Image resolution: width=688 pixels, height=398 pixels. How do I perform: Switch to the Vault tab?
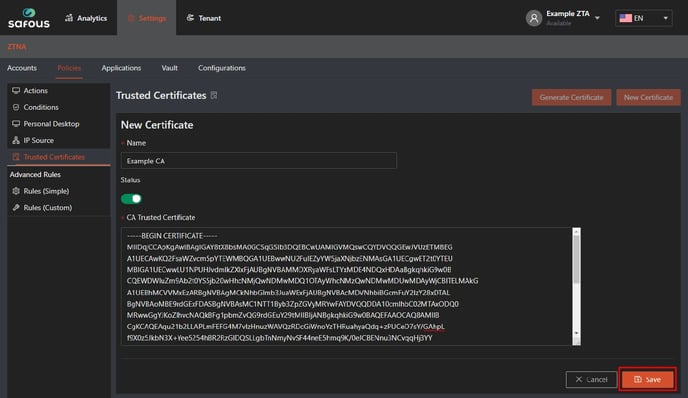point(169,68)
